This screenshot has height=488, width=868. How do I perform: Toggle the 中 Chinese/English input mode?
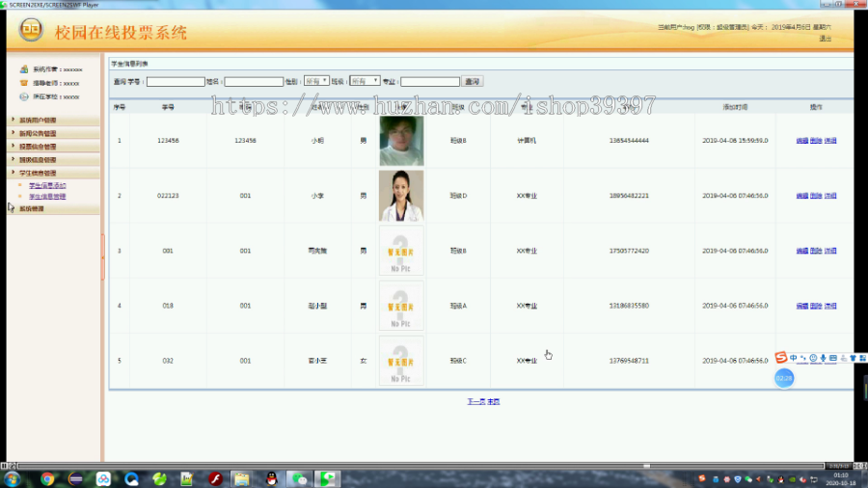click(794, 359)
